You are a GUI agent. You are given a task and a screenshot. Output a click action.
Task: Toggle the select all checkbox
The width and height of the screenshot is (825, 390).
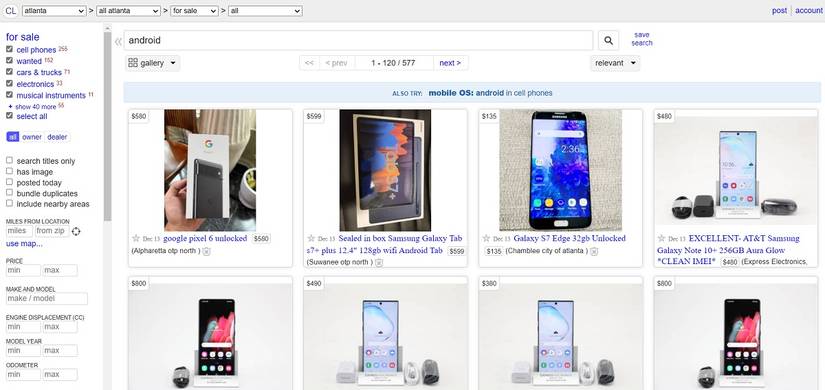tap(9, 116)
